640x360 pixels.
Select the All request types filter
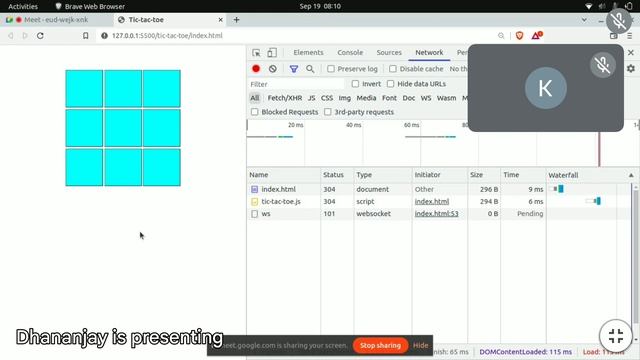pyautogui.click(x=255, y=98)
